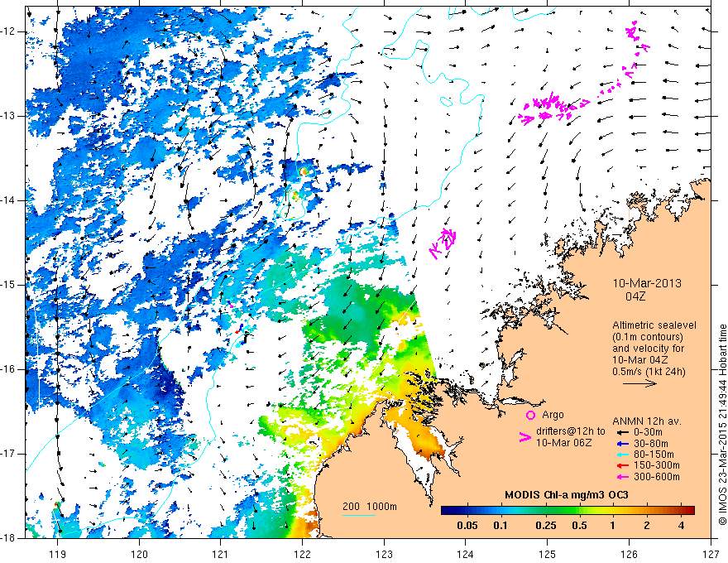Click the longitude axis label 122
This screenshot has width=728, height=563.
(x=302, y=554)
